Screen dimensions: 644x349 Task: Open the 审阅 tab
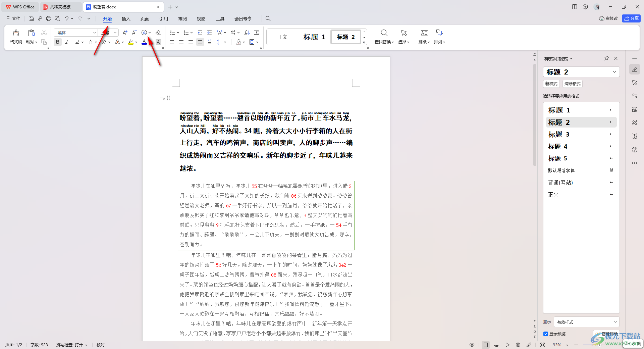tap(182, 19)
